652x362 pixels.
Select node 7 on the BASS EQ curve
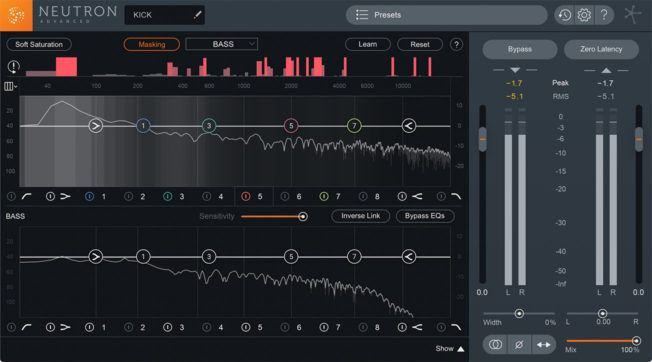click(x=354, y=257)
